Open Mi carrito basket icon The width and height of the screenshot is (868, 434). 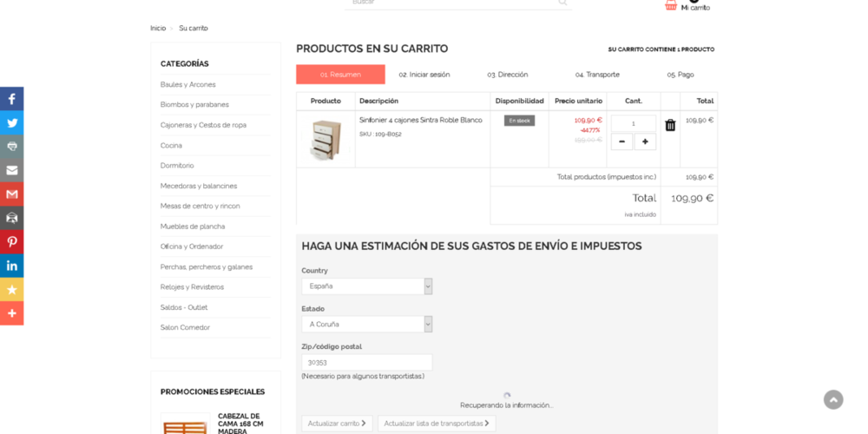tap(671, 5)
